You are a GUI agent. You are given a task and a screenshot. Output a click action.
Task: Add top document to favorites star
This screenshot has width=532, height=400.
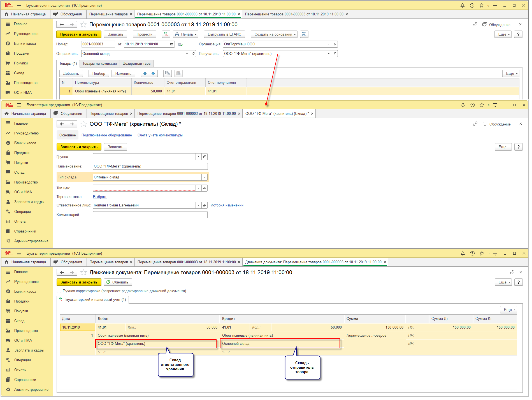[x=83, y=25]
